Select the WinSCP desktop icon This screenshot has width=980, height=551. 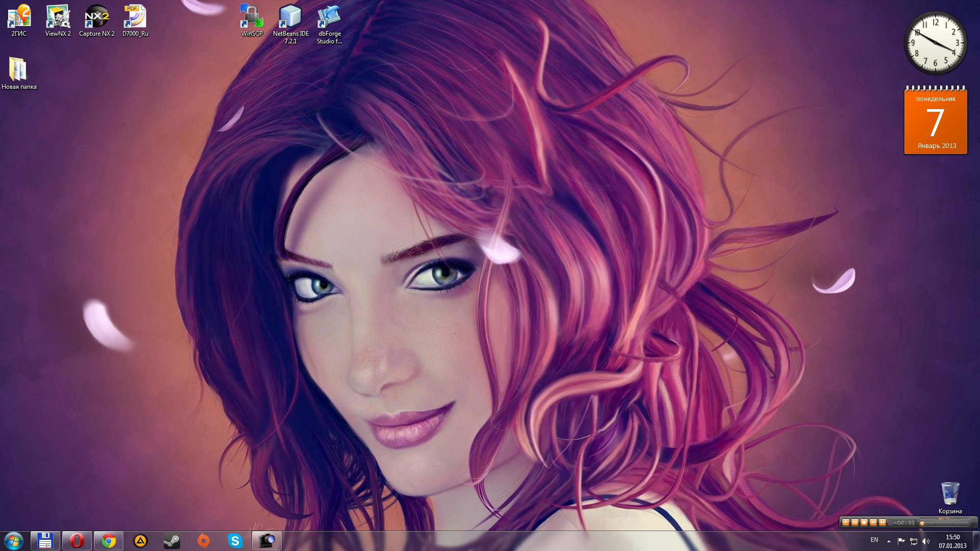coord(252,20)
